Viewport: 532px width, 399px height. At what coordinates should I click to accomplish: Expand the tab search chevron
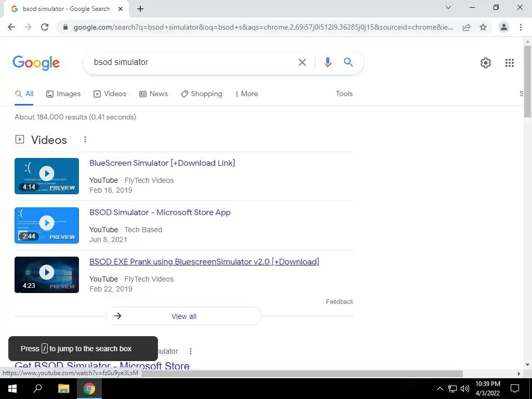pyautogui.click(x=448, y=7)
